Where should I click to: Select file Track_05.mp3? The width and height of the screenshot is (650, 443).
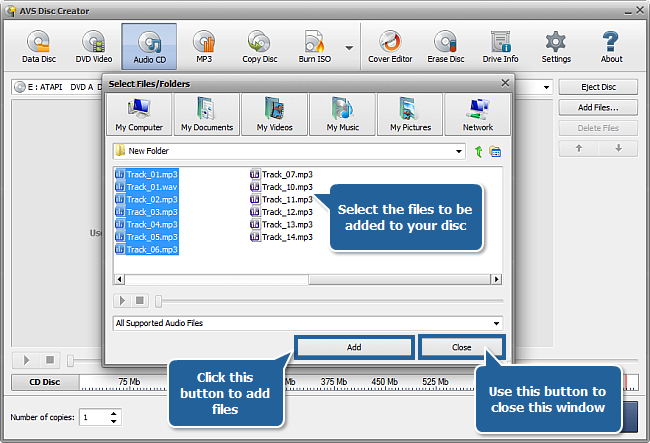tap(147, 237)
